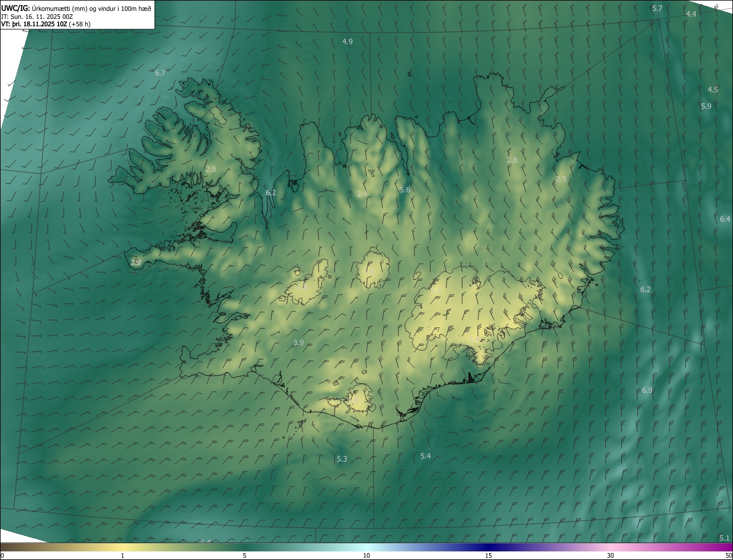The image size is (733, 560).
Task: Click the UWC/IG title text
Action: click(x=15, y=8)
